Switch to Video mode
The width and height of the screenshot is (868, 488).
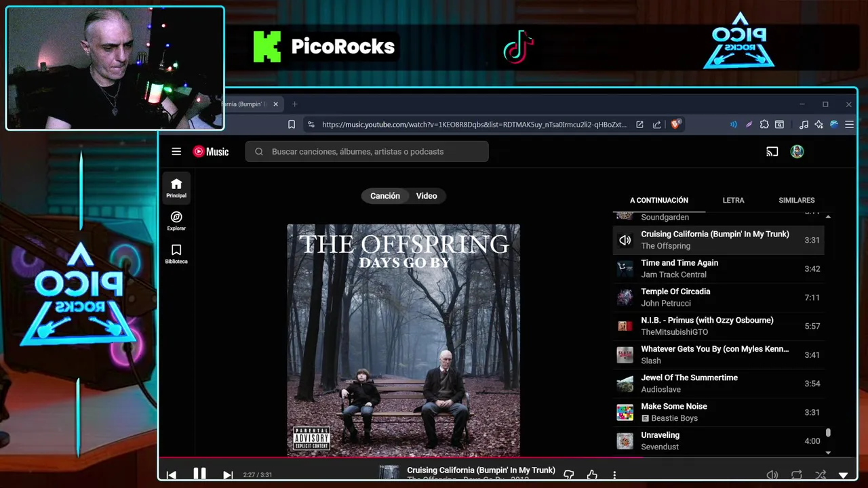(x=427, y=196)
